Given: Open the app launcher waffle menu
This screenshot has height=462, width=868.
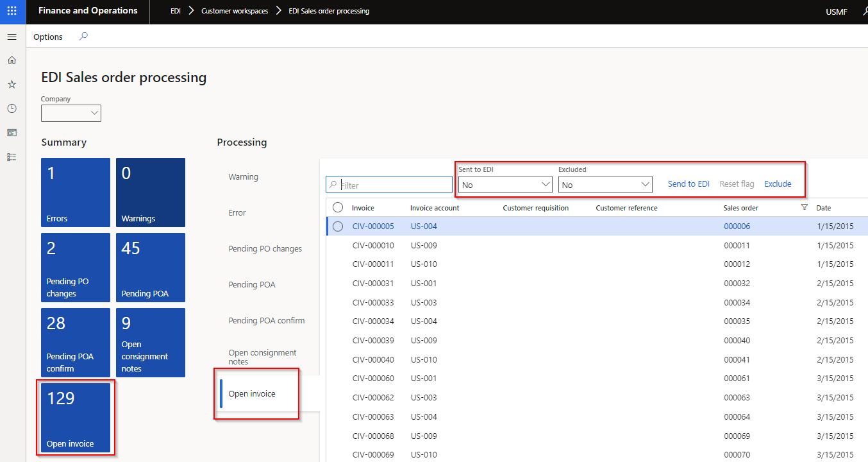Looking at the screenshot, I should tap(12, 12).
